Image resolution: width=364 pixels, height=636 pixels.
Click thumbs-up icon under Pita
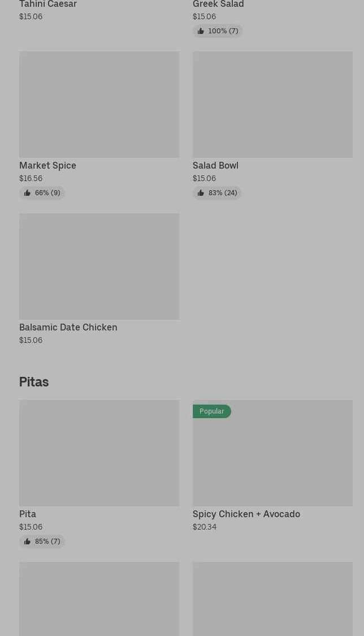(x=27, y=542)
